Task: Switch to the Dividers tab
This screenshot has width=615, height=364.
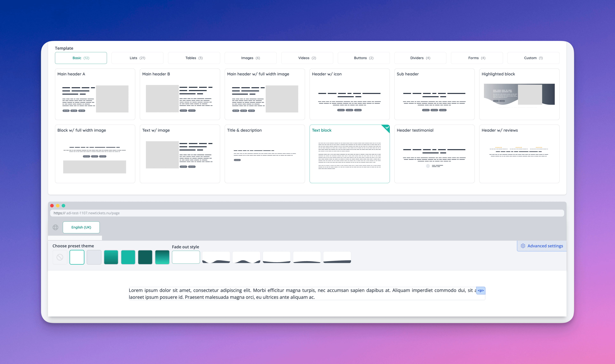Action: [x=420, y=58]
